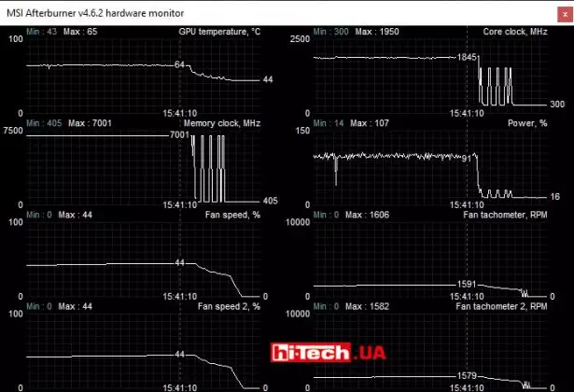Click Min : 405 on memory clock graph
Image resolution: width=574 pixels, height=392 pixels.
point(44,123)
